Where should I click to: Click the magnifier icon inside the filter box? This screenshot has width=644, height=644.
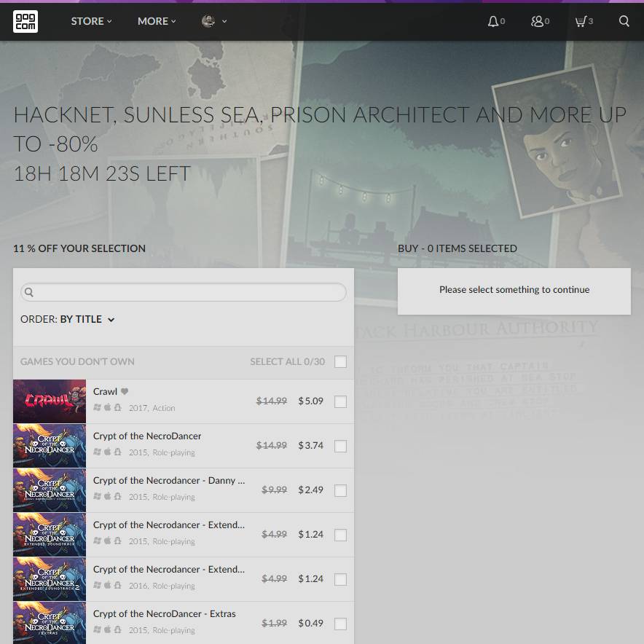click(28, 292)
